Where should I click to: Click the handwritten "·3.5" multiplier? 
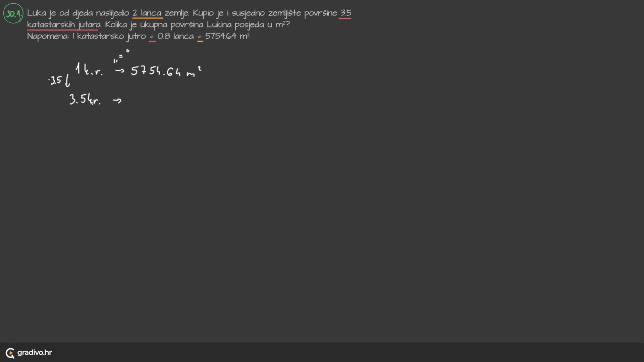point(55,80)
